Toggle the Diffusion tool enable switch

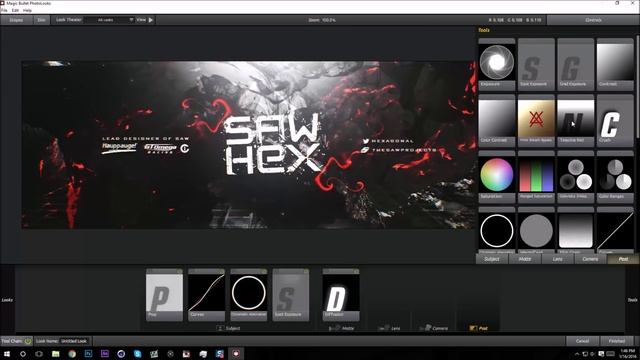(356, 271)
